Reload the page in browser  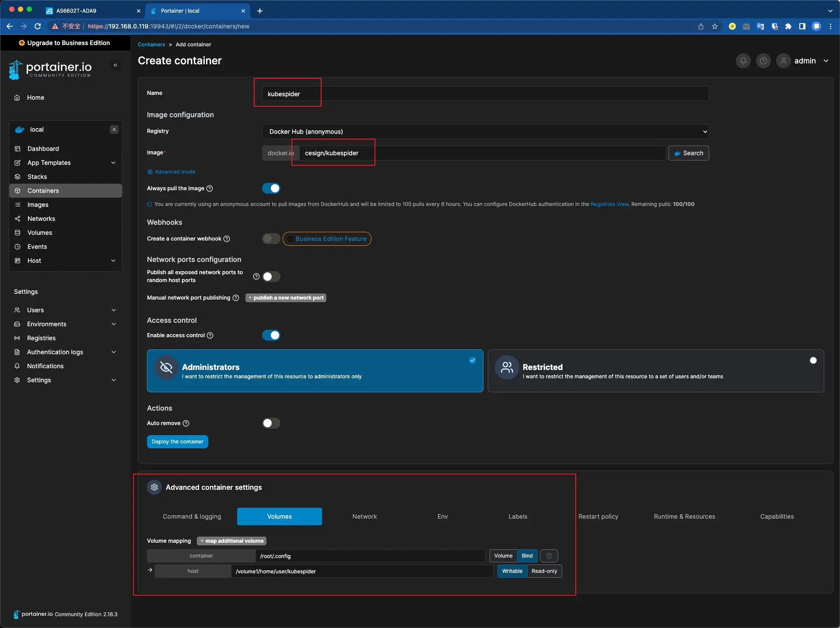click(38, 26)
